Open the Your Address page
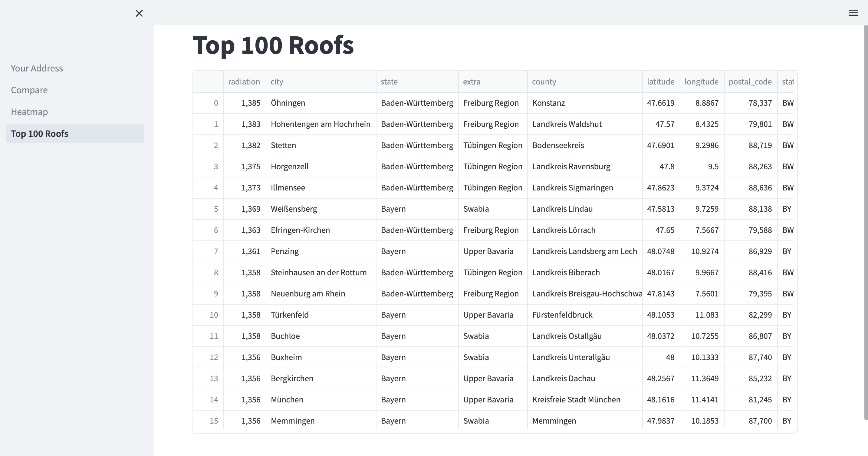Screen dimensions: 868x456 coord(37,68)
